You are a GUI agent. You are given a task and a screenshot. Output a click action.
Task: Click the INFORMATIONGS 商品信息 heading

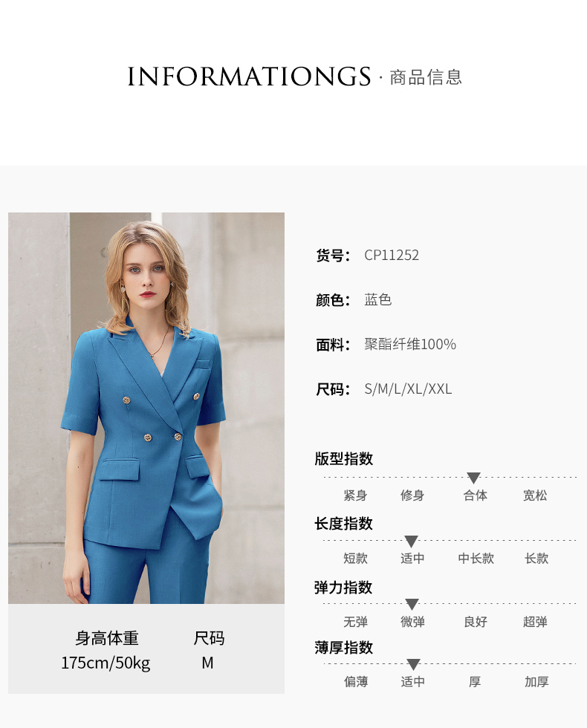[x=295, y=77]
